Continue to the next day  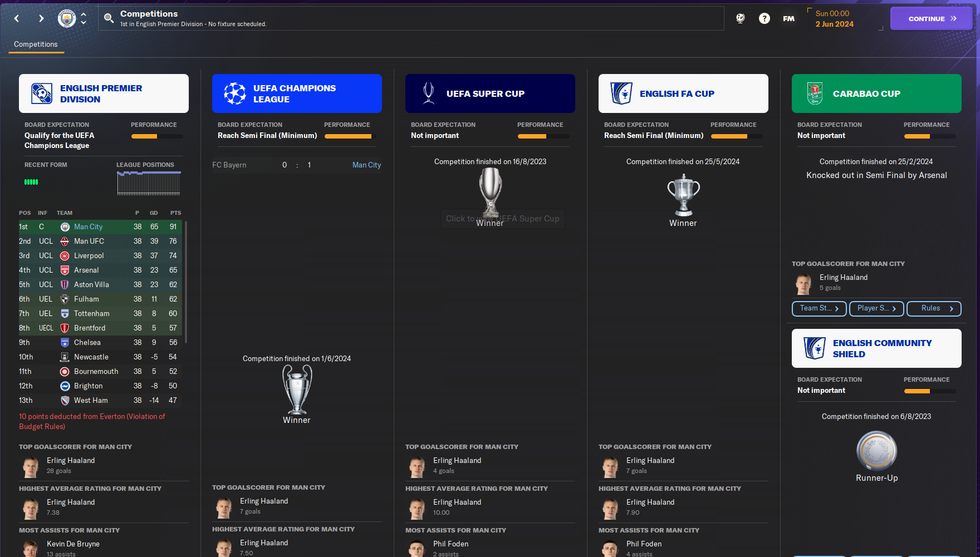click(931, 18)
